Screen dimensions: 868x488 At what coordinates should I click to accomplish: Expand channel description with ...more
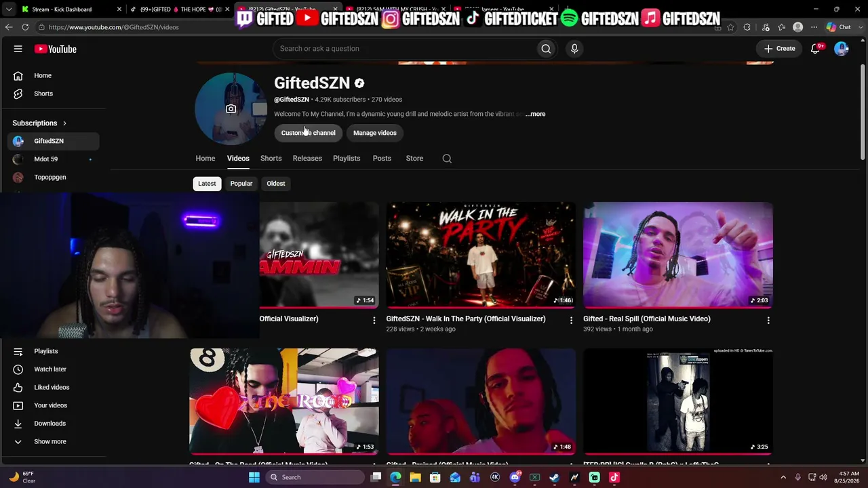click(x=536, y=114)
